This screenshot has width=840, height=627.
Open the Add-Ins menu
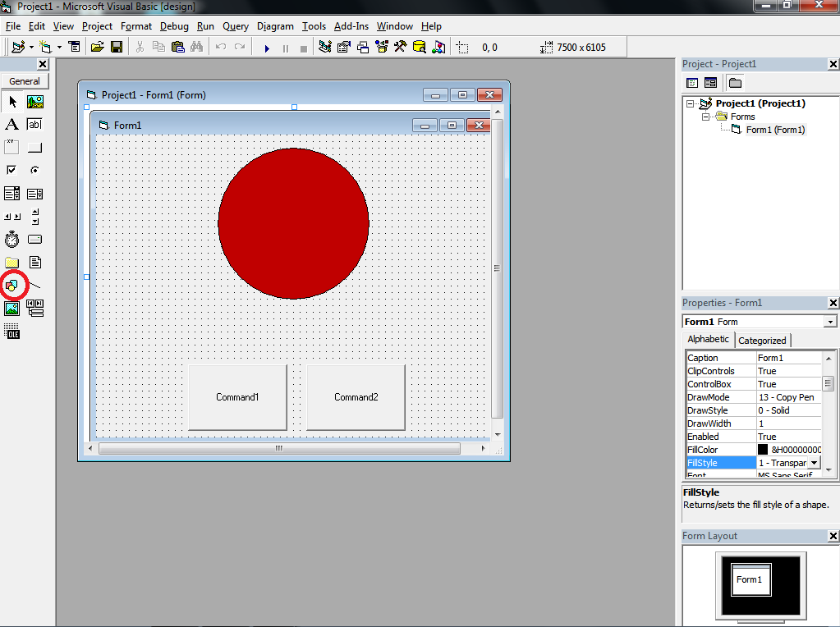[351, 25]
